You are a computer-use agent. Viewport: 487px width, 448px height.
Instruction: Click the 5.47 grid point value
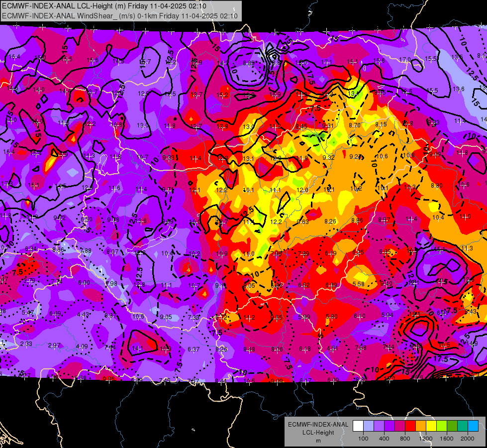pos(28,313)
